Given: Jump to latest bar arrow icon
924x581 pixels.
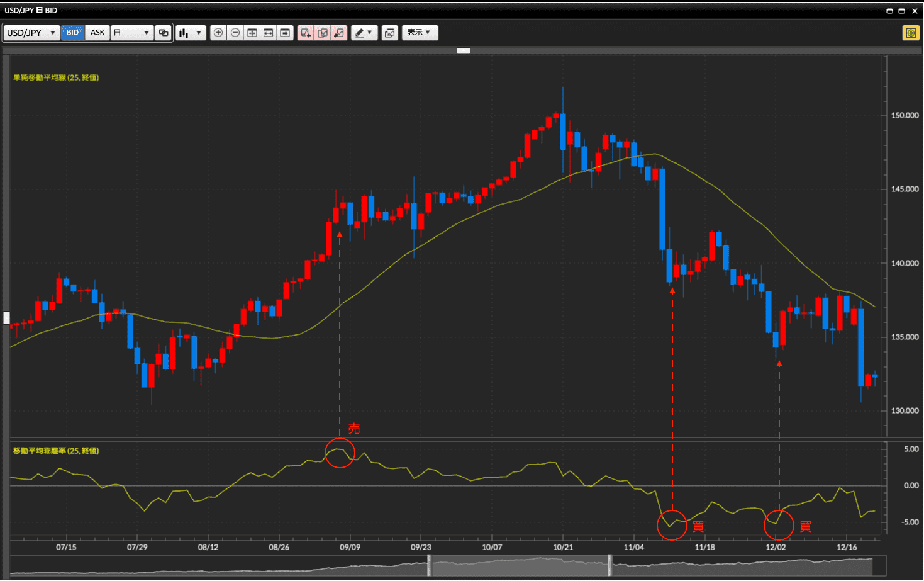Looking at the screenshot, I should click(x=285, y=33).
